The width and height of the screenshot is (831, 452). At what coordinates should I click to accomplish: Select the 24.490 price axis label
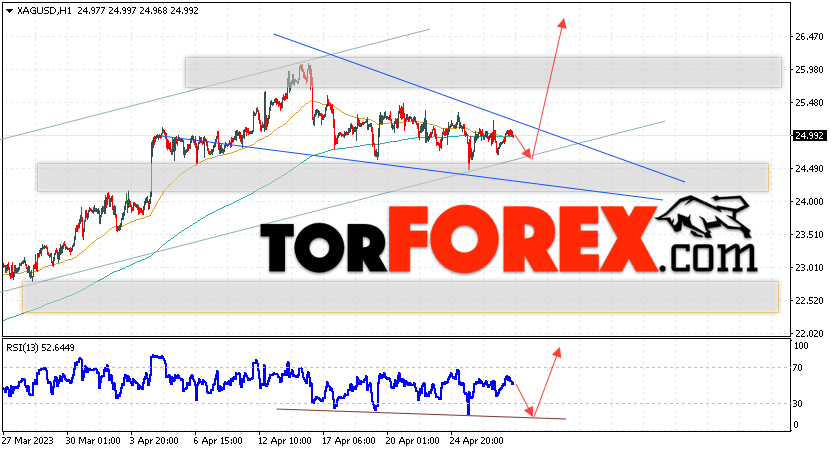tap(809, 169)
